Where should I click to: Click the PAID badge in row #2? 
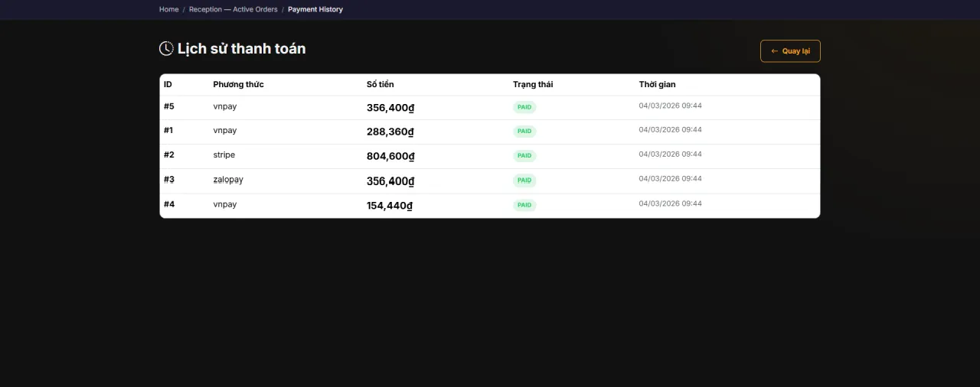tap(524, 156)
